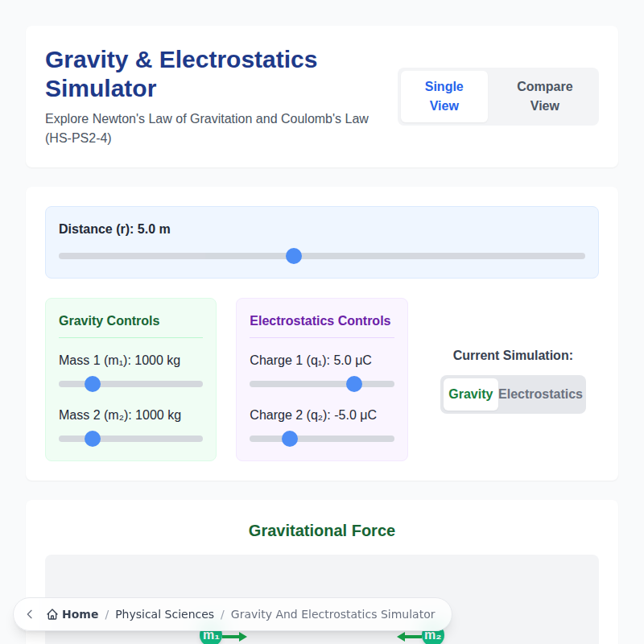Viewport: 644px width, 644px height.
Task: Open the Home breadcrumb link
Action: [x=78, y=613]
